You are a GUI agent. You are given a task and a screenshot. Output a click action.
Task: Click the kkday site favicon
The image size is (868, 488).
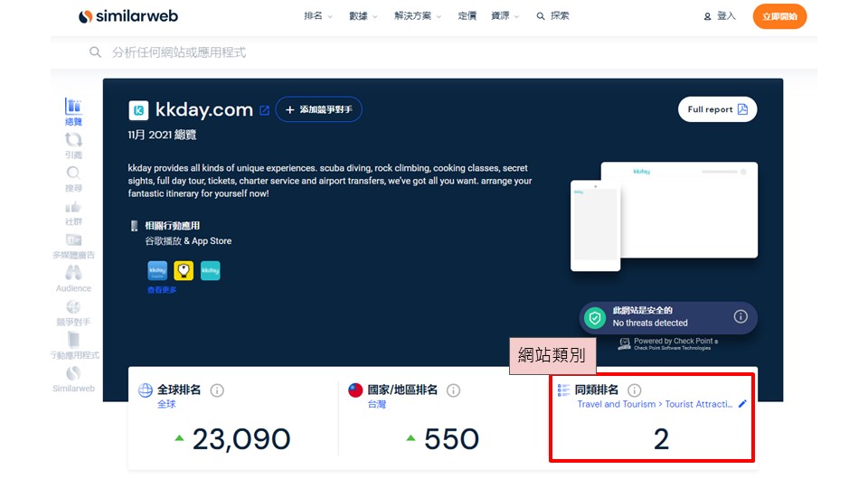click(x=138, y=110)
